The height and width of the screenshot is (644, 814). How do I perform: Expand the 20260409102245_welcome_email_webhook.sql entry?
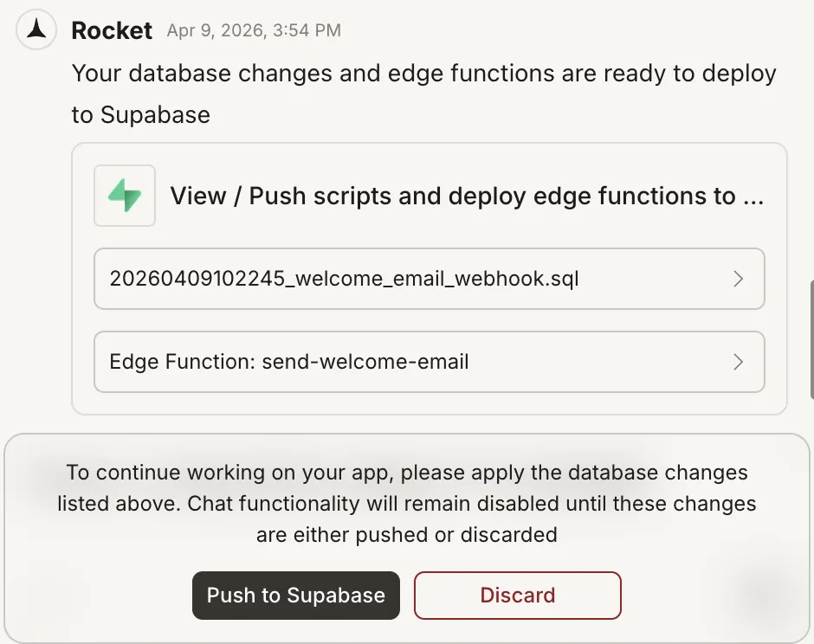430,279
